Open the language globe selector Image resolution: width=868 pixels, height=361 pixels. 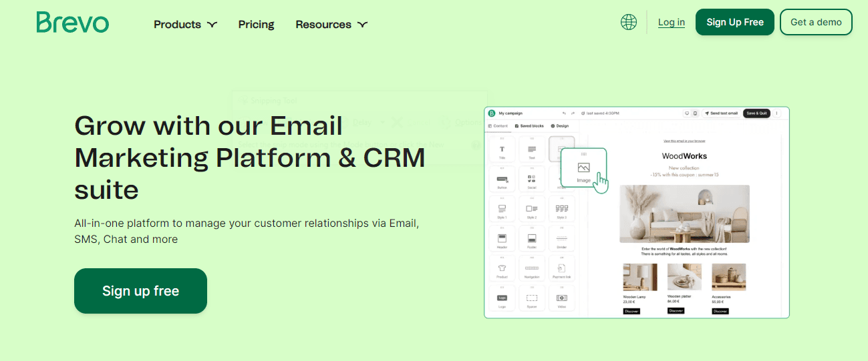coord(629,22)
